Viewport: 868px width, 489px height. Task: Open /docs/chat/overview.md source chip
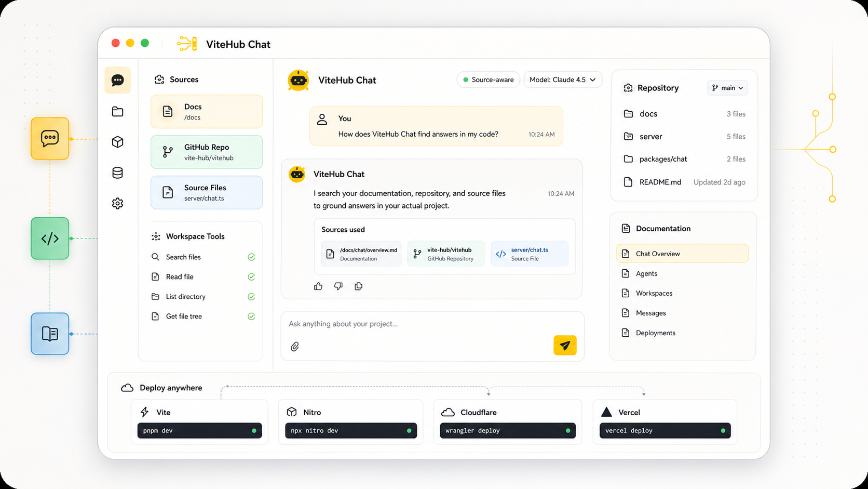361,254
